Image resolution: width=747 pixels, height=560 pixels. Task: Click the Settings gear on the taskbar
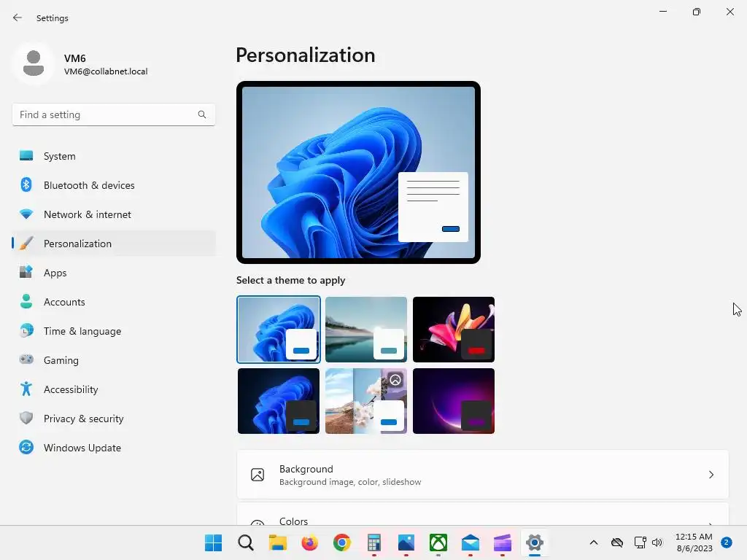click(x=535, y=542)
